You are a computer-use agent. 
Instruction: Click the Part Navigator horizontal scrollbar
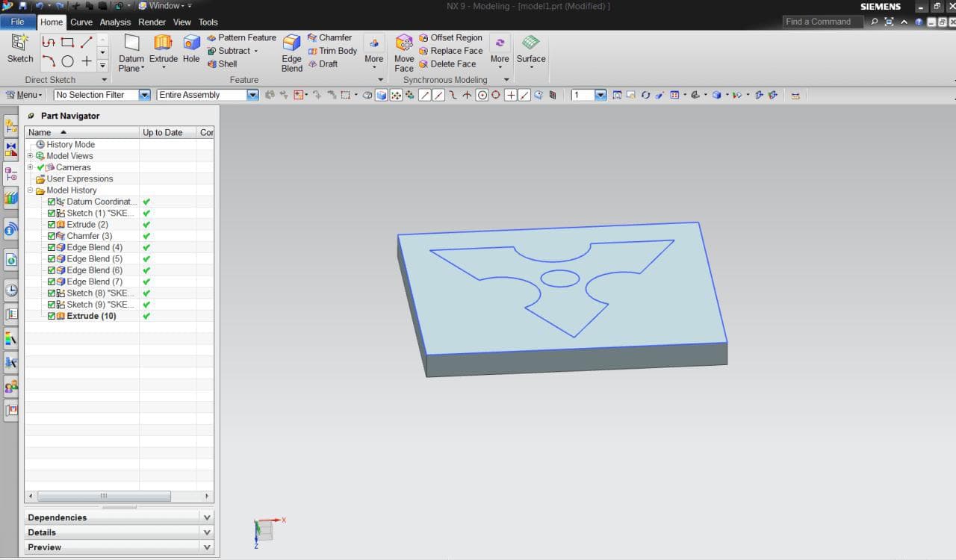tap(104, 496)
